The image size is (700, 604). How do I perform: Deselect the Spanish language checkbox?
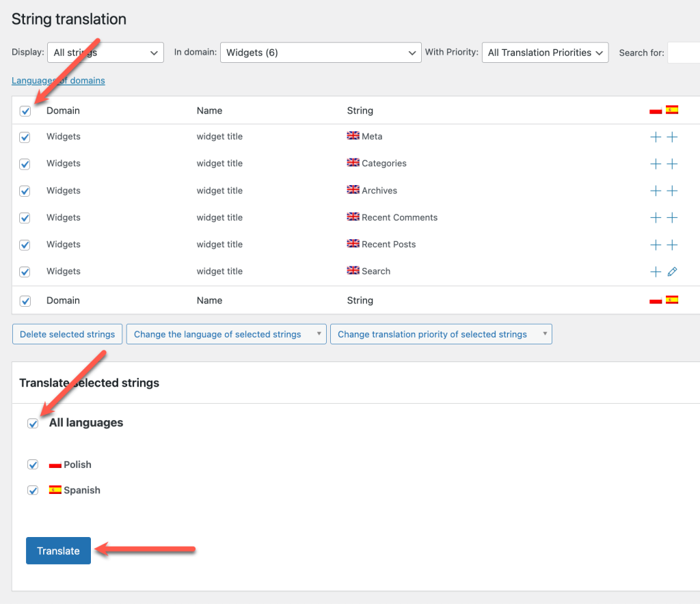click(x=33, y=491)
